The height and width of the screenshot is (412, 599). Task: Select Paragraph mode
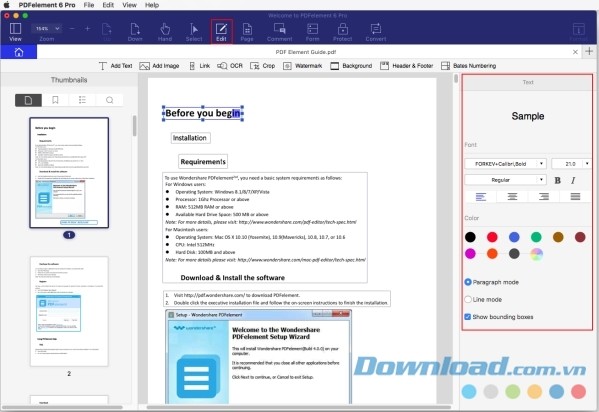[492, 282]
